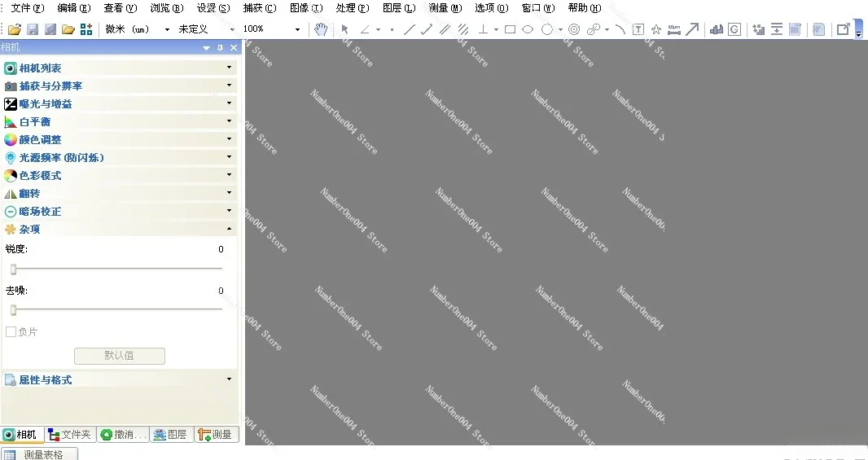Image resolution: width=868 pixels, height=460 pixels.
Task: Switch to the 文件夹 tab
Action: [70, 435]
